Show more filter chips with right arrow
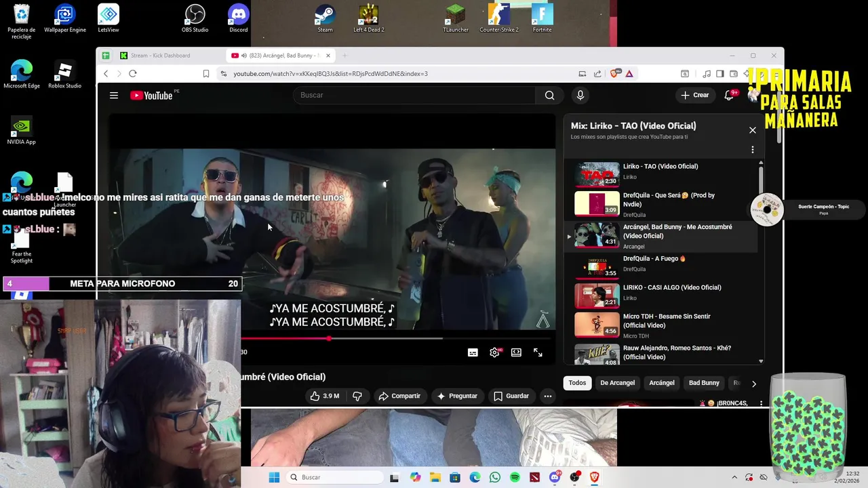Image resolution: width=868 pixels, height=488 pixels. tap(753, 384)
